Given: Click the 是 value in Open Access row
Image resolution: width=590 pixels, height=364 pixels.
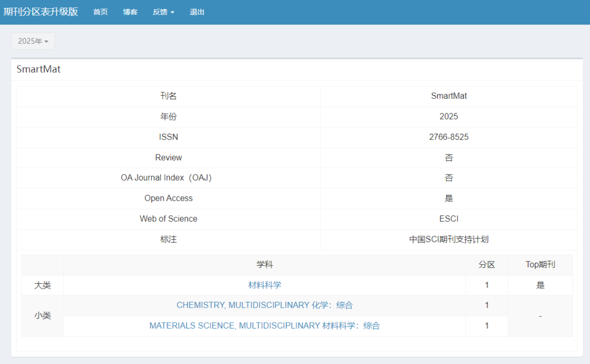Looking at the screenshot, I should pos(449,198).
